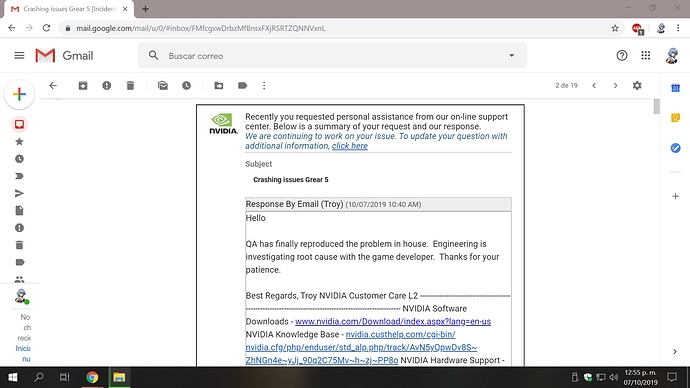
Task: Open Snoozed messages in sidebar
Action: 19,159
